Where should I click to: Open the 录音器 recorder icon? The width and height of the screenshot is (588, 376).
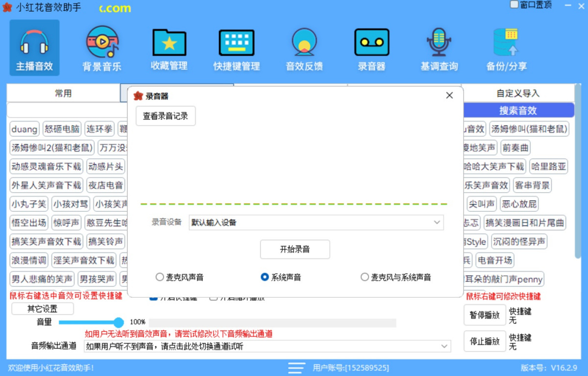tap(371, 47)
